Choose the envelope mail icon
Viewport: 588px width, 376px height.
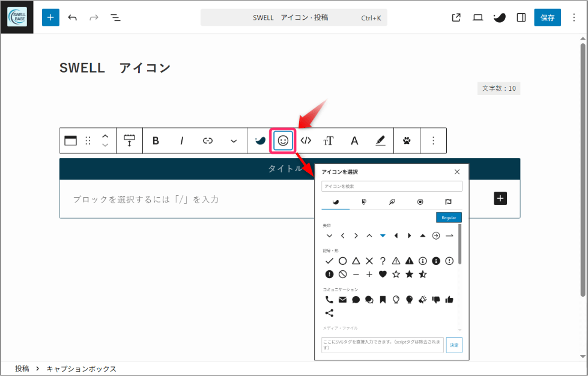coord(342,300)
